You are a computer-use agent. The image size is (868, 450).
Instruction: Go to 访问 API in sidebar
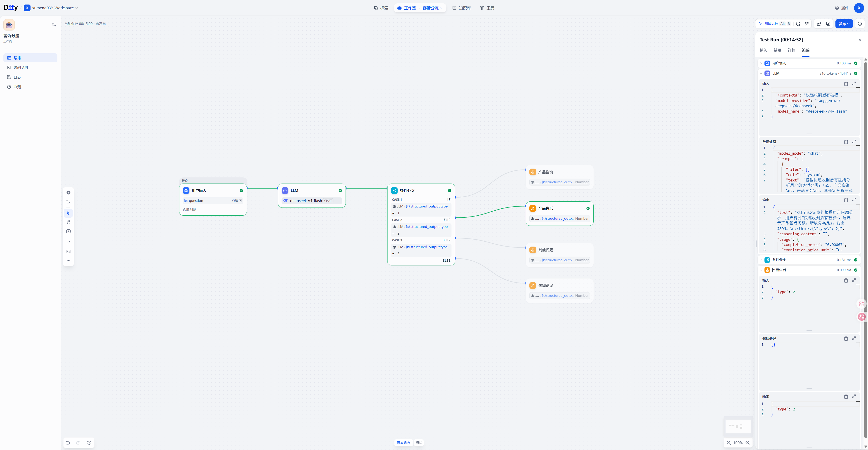pyautogui.click(x=30, y=68)
